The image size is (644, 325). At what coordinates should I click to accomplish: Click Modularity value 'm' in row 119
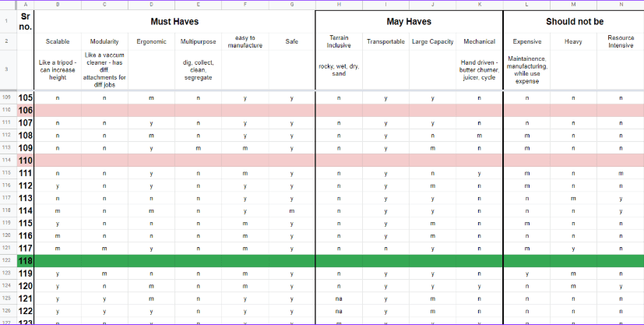(104, 274)
